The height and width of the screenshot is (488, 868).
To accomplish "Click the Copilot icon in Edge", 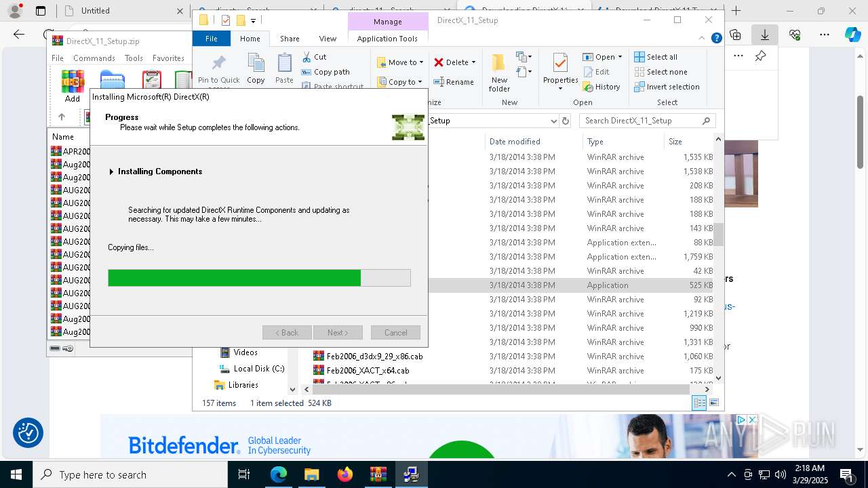I will pyautogui.click(x=852, y=35).
